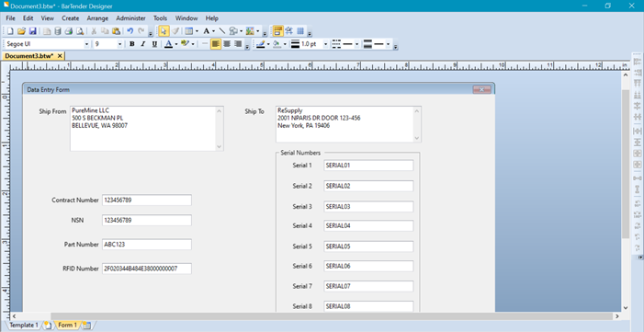The width and height of the screenshot is (644, 332).
Task: Close the Document3.btw tab
Action: click(60, 56)
